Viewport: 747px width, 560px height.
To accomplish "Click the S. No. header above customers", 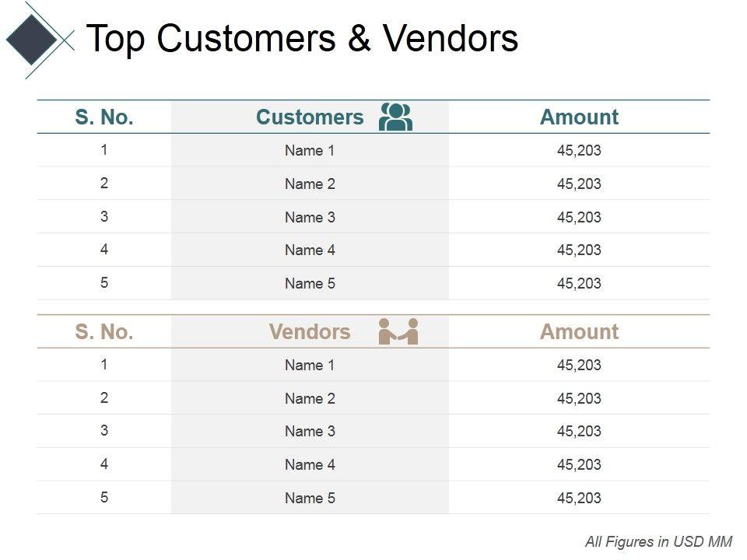I will click(104, 117).
